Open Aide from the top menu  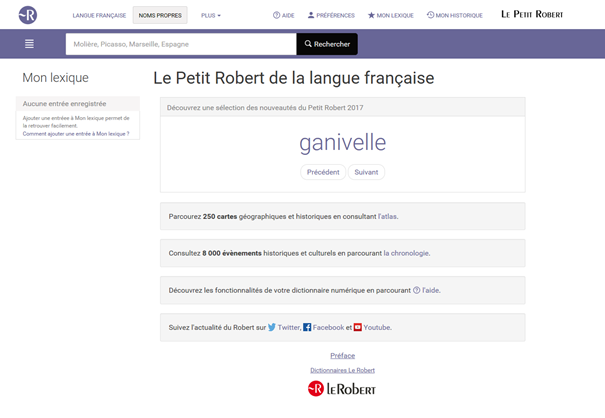click(x=284, y=15)
